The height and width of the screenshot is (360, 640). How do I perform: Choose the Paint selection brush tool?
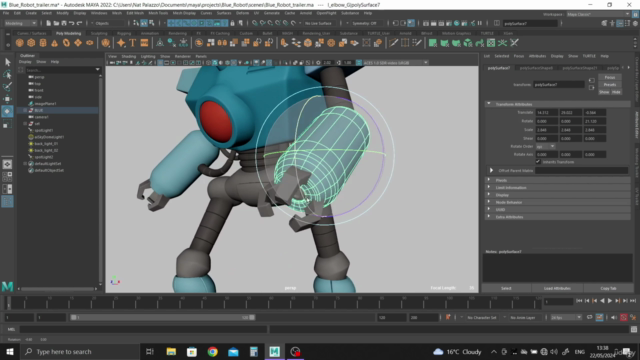coord(7,87)
